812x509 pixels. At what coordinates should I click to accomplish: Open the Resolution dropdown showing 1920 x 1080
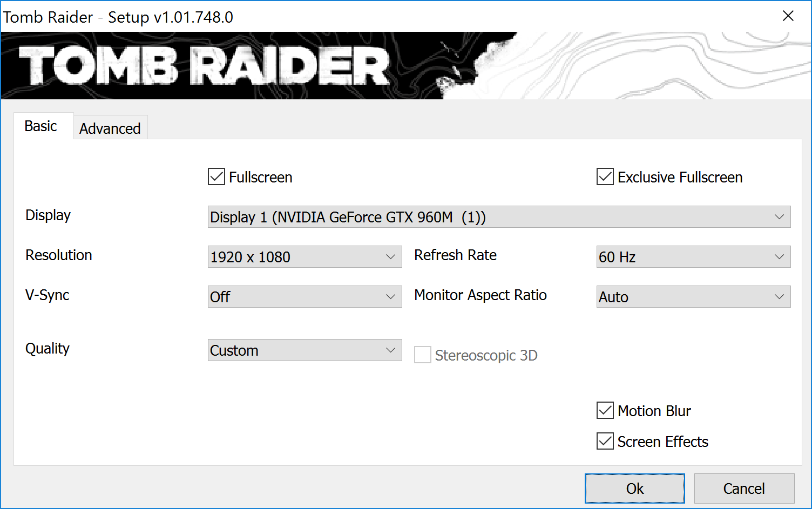[x=304, y=257]
